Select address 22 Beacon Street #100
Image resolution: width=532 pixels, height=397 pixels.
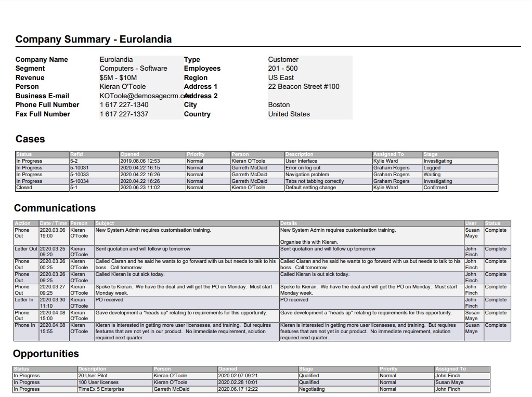pos(304,86)
